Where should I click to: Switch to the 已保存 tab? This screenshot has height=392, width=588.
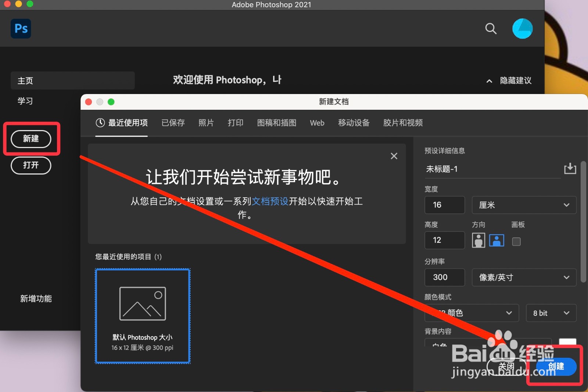click(x=173, y=123)
